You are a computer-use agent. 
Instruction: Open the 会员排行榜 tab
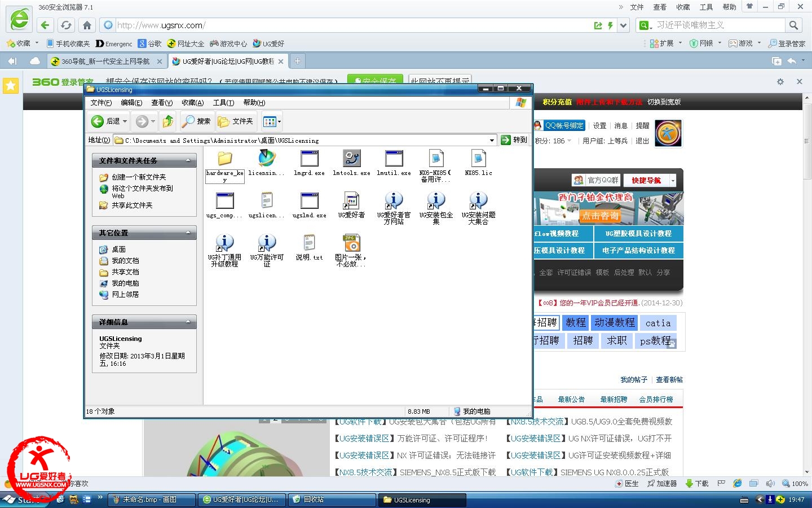tap(656, 399)
